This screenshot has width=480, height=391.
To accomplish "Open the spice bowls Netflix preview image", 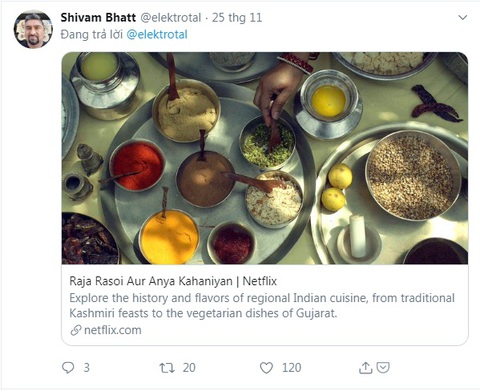I will pyautogui.click(x=265, y=158).
